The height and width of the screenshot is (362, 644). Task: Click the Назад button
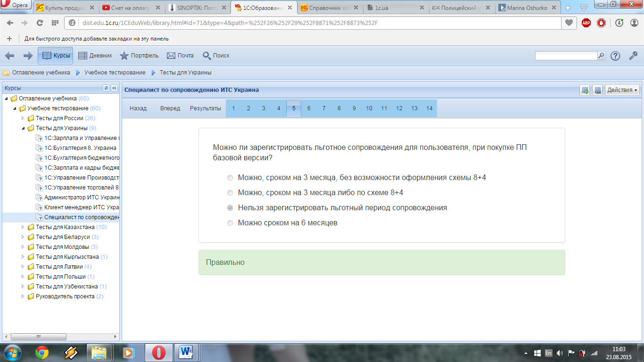(x=138, y=108)
